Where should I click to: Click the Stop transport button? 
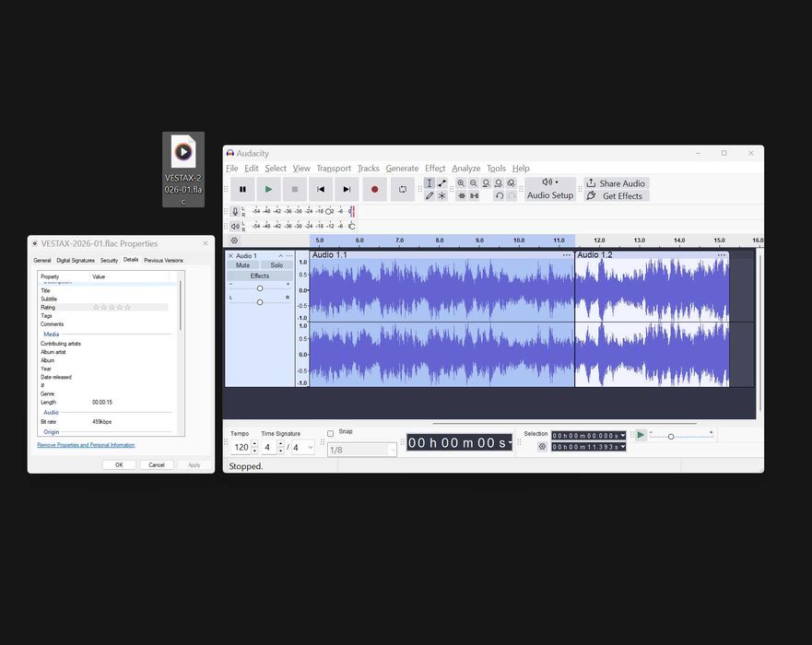(295, 190)
